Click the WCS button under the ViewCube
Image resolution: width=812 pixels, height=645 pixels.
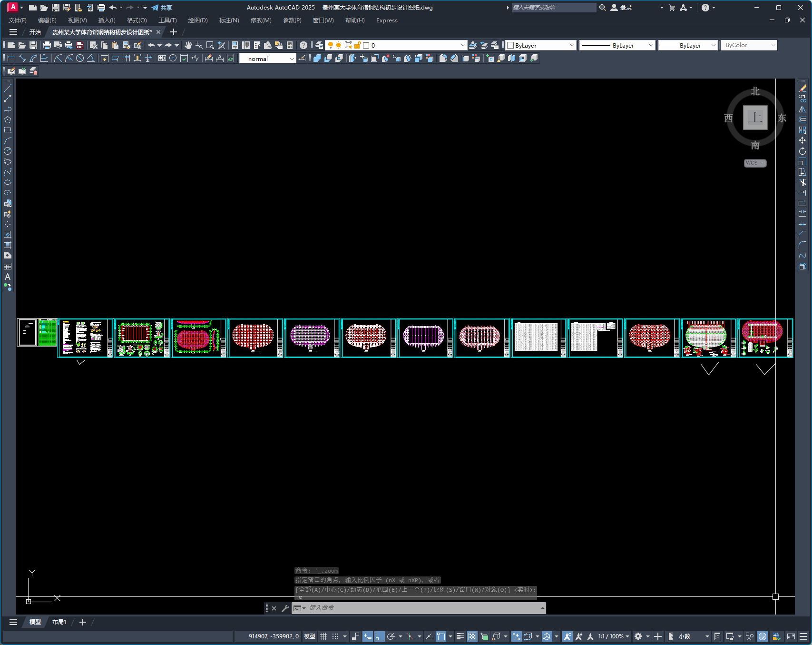755,163
